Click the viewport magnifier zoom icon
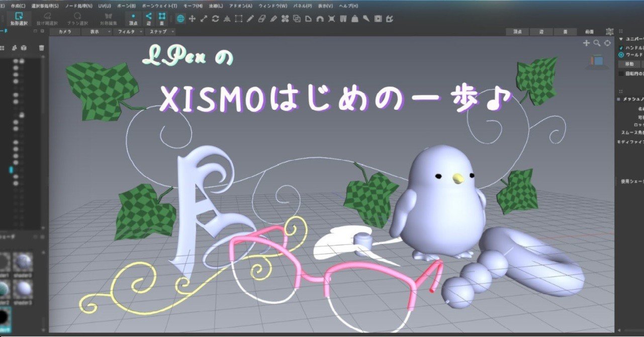The image size is (644, 337). (x=597, y=43)
